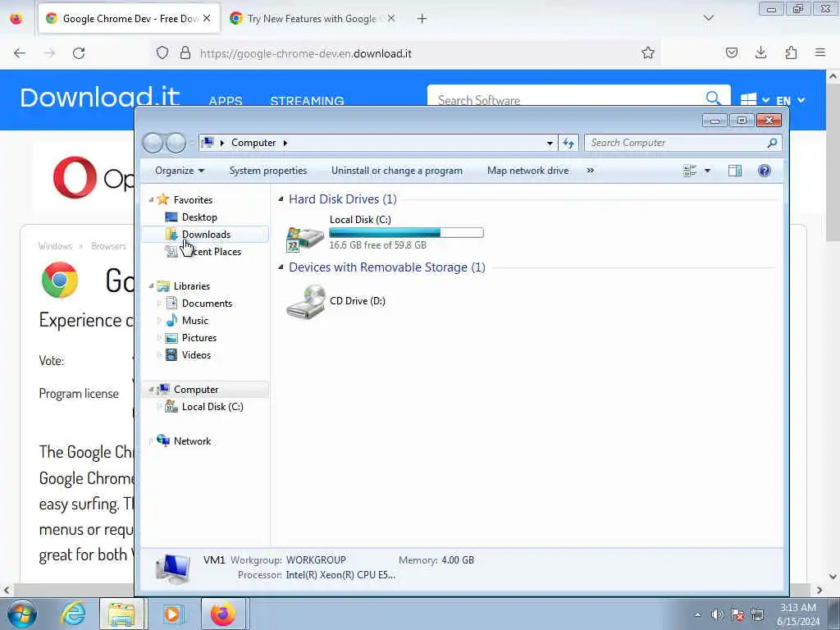Open the Explorer address bar history dropdown
The image size is (840, 630).
coord(550,143)
